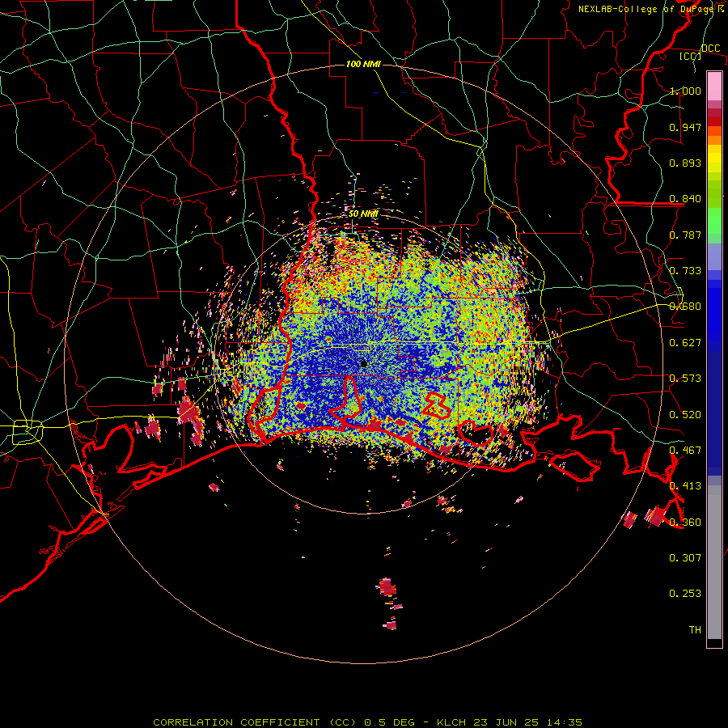
Task: Click the DCC product label above the scale
Action: (710, 48)
